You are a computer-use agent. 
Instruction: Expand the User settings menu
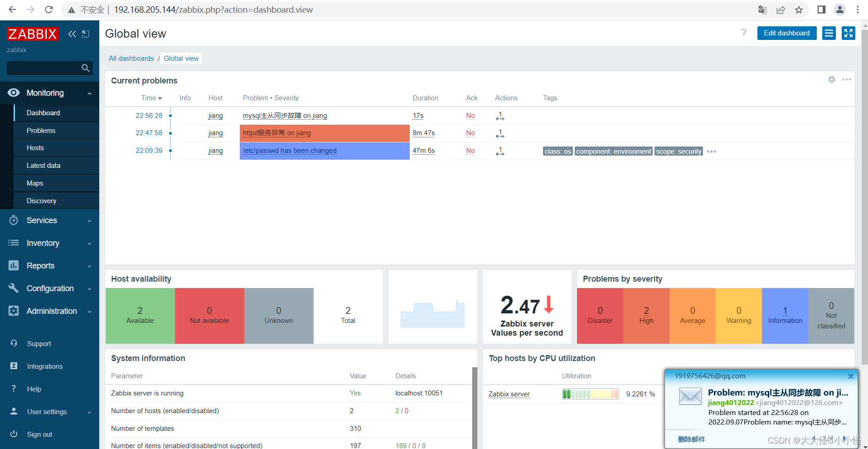pos(89,412)
